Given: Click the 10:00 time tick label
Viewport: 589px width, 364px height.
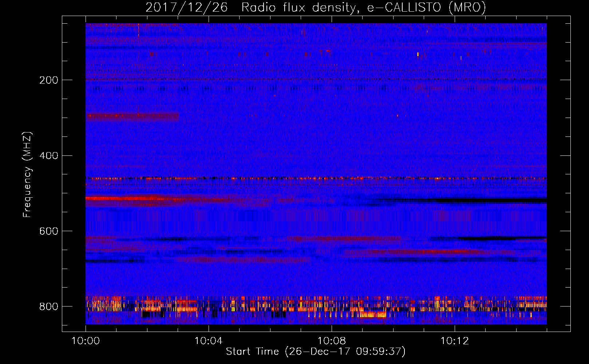Looking at the screenshot, I should (86, 341).
